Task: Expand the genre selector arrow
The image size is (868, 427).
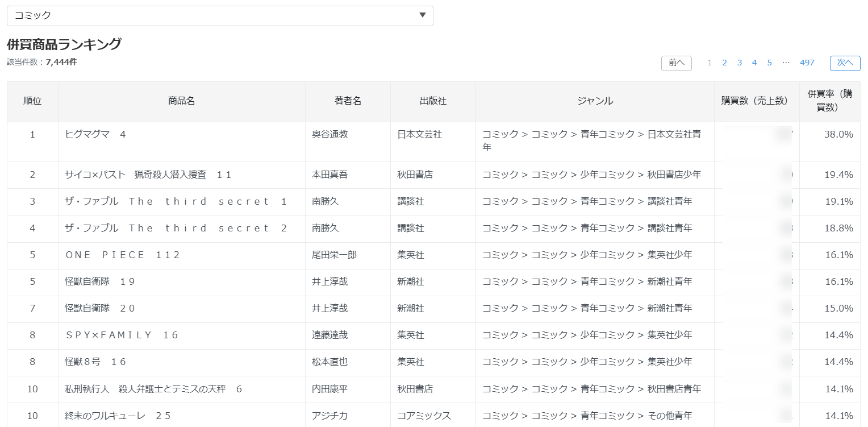Action: point(422,16)
